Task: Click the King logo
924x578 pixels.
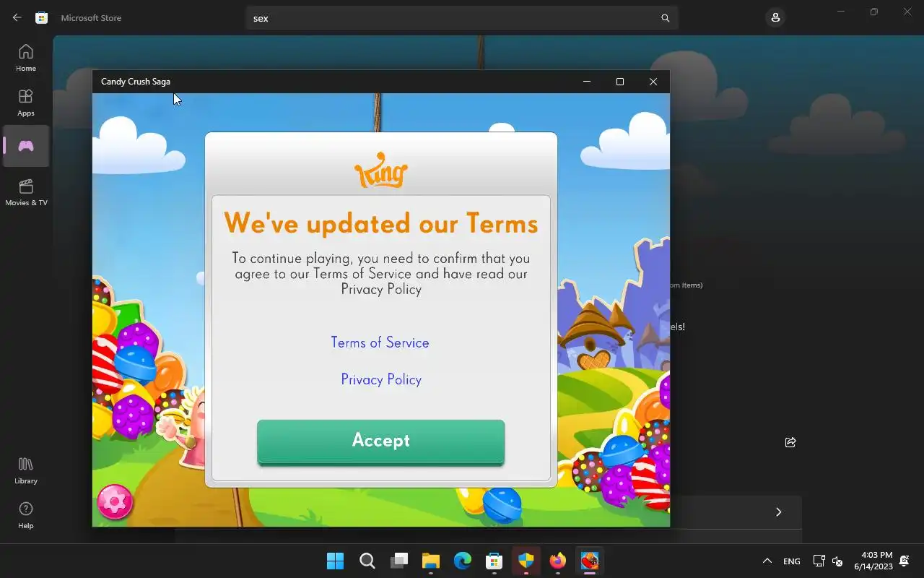Action: pos(381,171)
